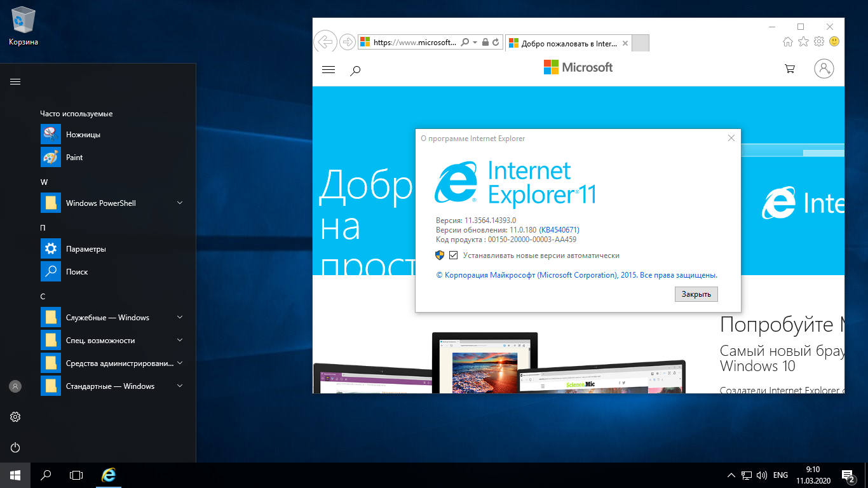Screen dimensions: 868x488
Task: Open a new blank IE tab
Action: click(641, 44)
